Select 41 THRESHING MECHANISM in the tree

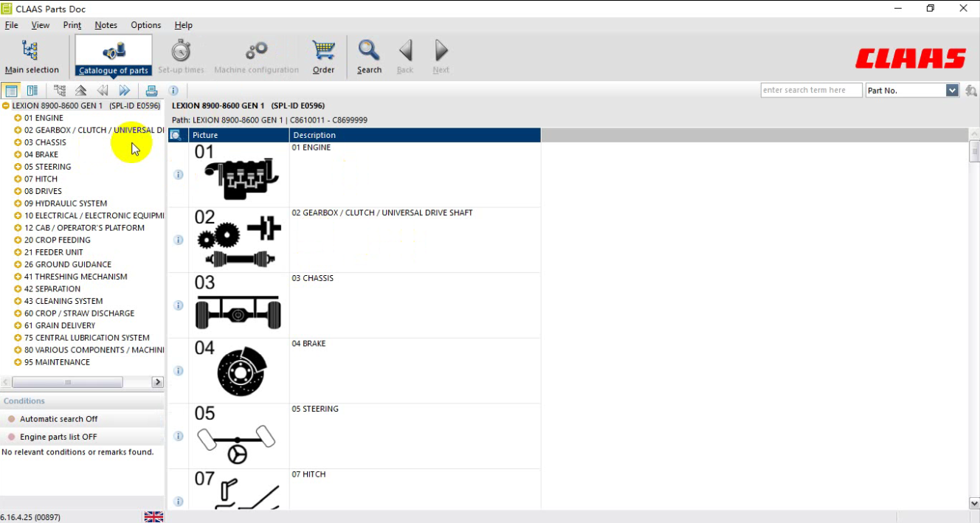(75, 277)
